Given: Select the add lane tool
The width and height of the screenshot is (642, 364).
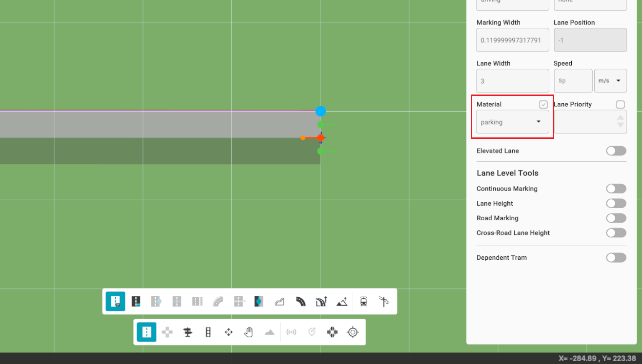Looking at the screenshot, I should pos(116,302).
